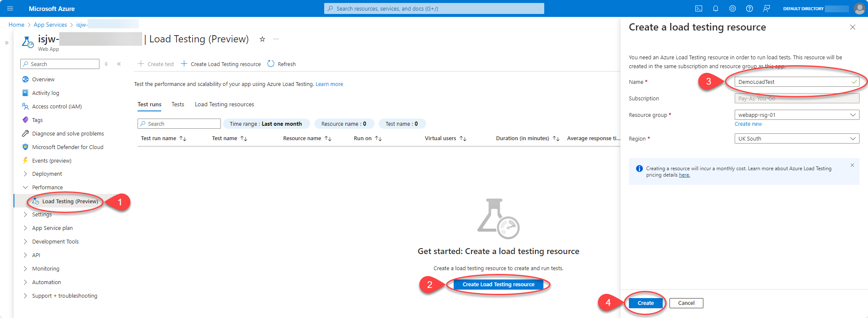The height and width of the screenshot is (318, 868).
Task: Open the feedback icon in header
Action: [766, 8]
